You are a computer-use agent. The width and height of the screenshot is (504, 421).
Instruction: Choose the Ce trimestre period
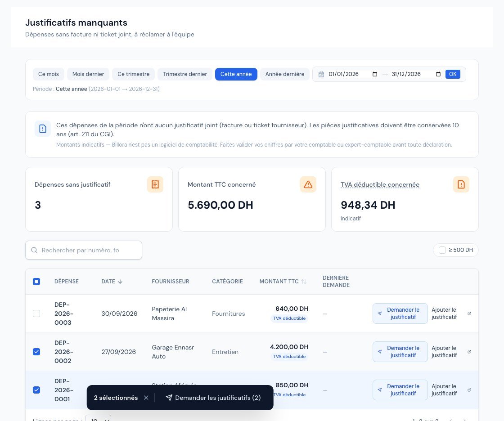pos(133,74)
